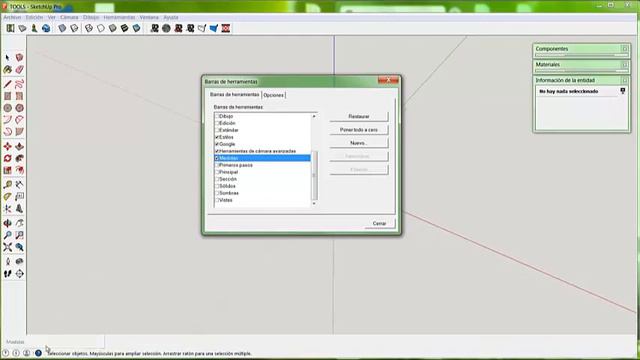Select the Push/Pull tool
This screenshot has height=360, width=640.
[19, 147]
